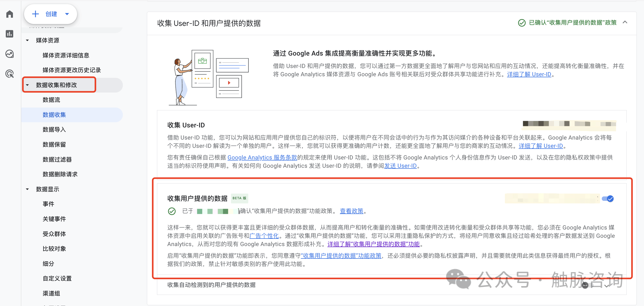Click the 已确认“收集用户提供的数据”政策 status text
Screen dimensions: 644x306
[573, 23]
